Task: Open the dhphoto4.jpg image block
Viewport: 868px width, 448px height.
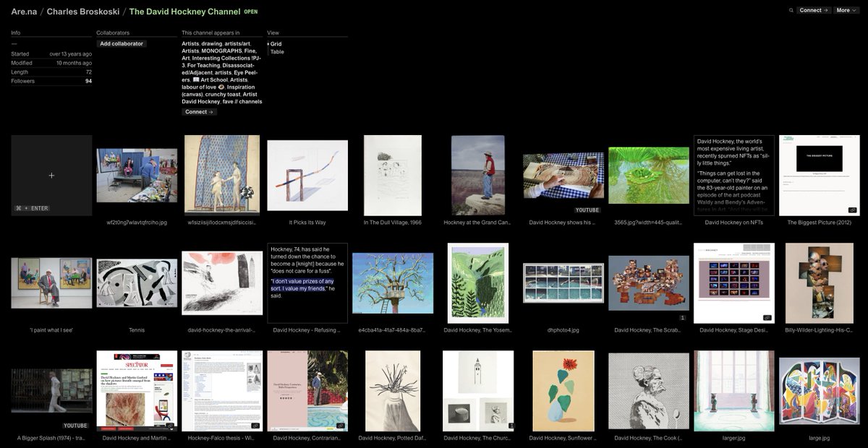Action: pyautogui.click(x=563, y=283)
